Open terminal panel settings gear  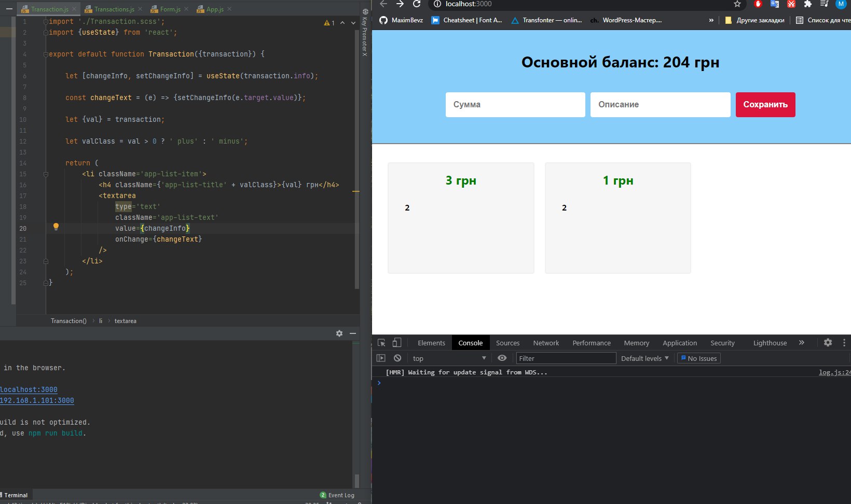point(339,333)
